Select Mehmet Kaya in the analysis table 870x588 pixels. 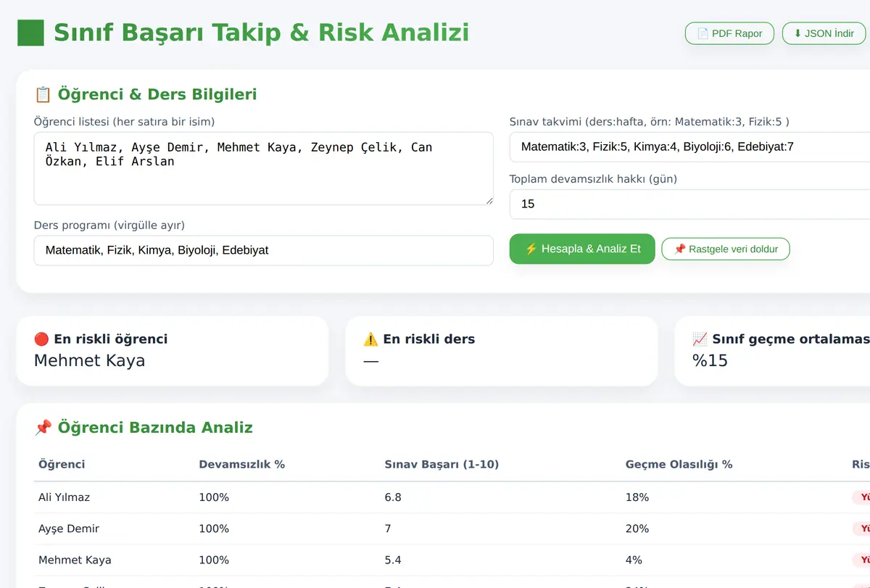[75, 560]
